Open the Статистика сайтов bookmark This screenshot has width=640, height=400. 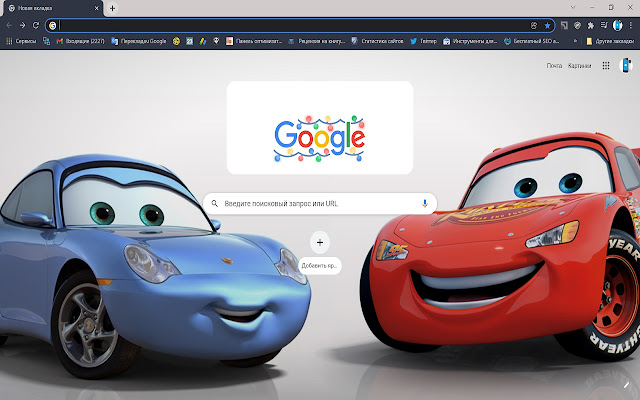377,41
